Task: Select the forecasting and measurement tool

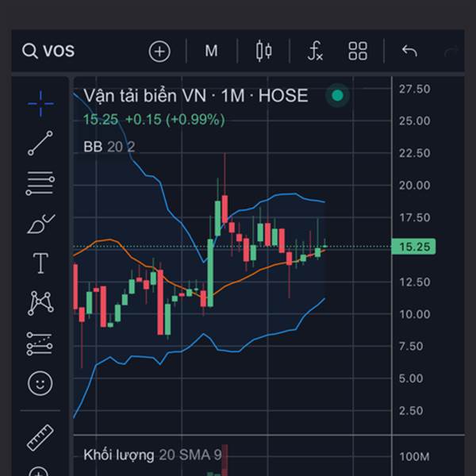Action: [40, 344]
